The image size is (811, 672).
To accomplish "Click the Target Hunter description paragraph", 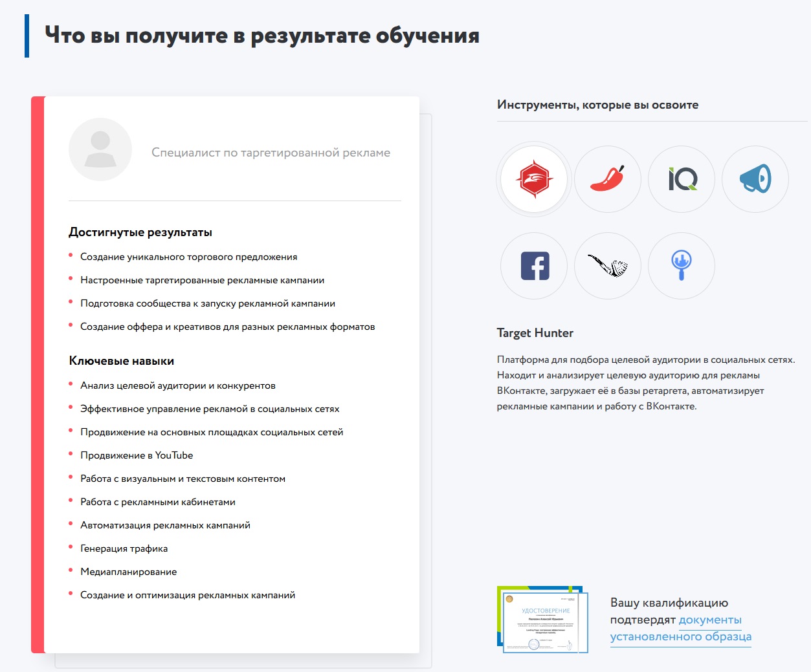I will point(645,383).
